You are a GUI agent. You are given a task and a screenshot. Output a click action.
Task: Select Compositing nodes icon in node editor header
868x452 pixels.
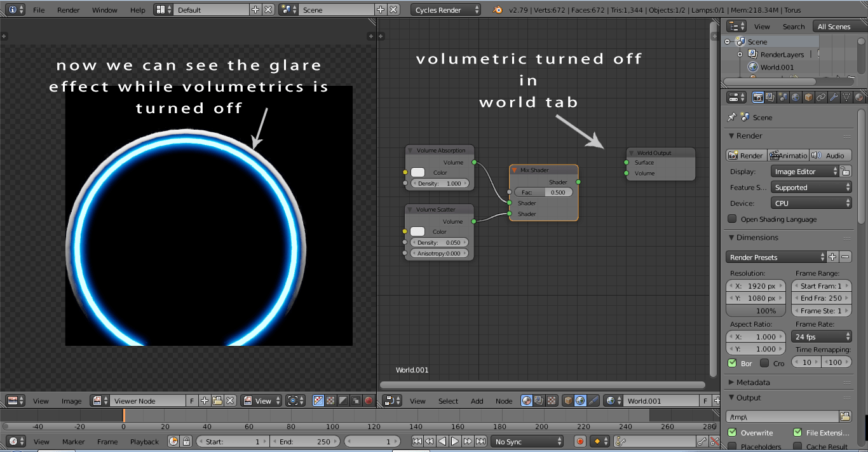538,401
